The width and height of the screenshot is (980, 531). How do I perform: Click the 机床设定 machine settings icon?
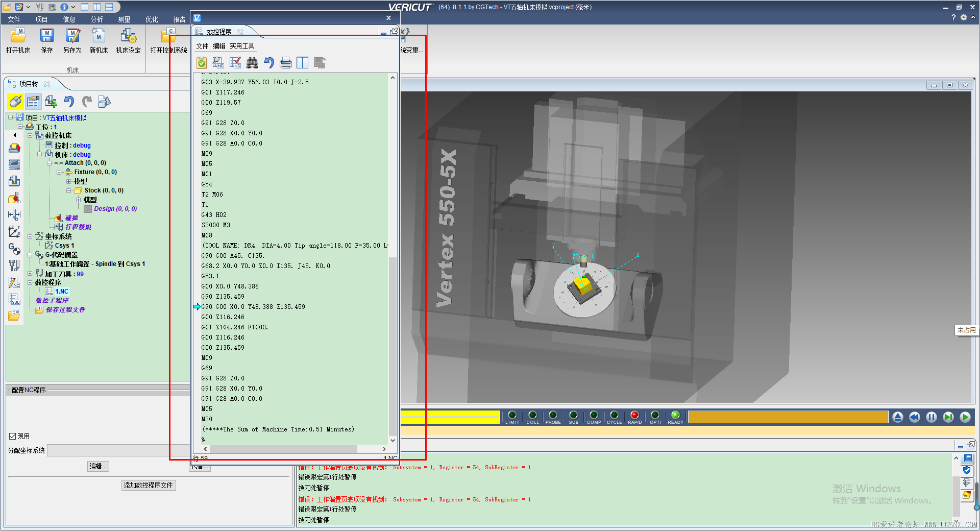[x=128, y=36]
